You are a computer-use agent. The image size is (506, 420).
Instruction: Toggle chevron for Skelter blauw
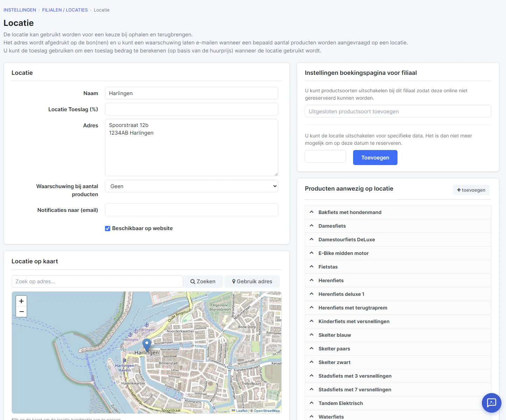point(311,335)
